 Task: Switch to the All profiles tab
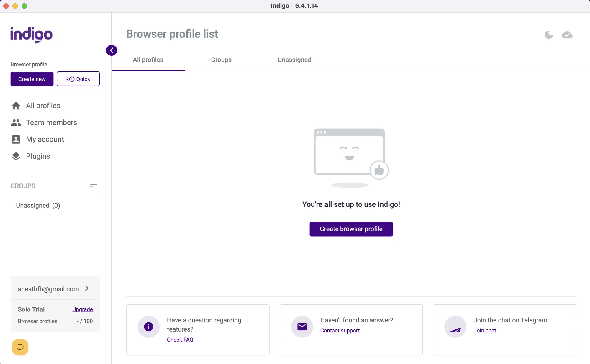coord(148,60)
